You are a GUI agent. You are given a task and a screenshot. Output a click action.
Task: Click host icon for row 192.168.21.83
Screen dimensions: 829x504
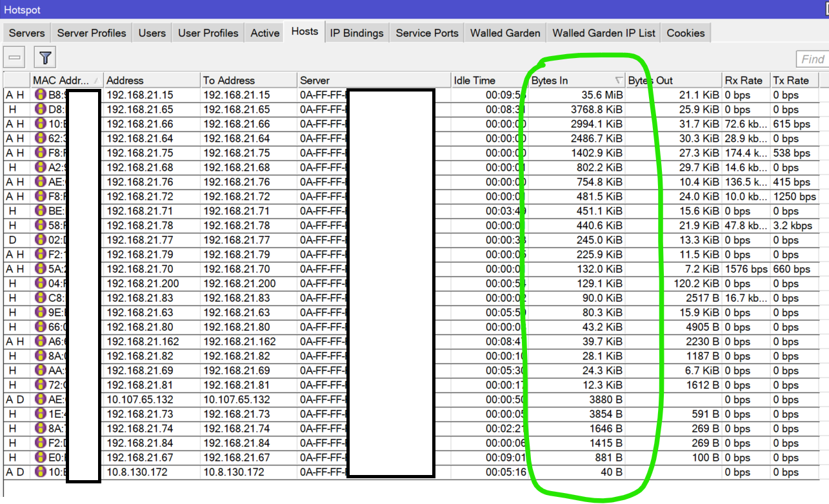click(40, 298)
